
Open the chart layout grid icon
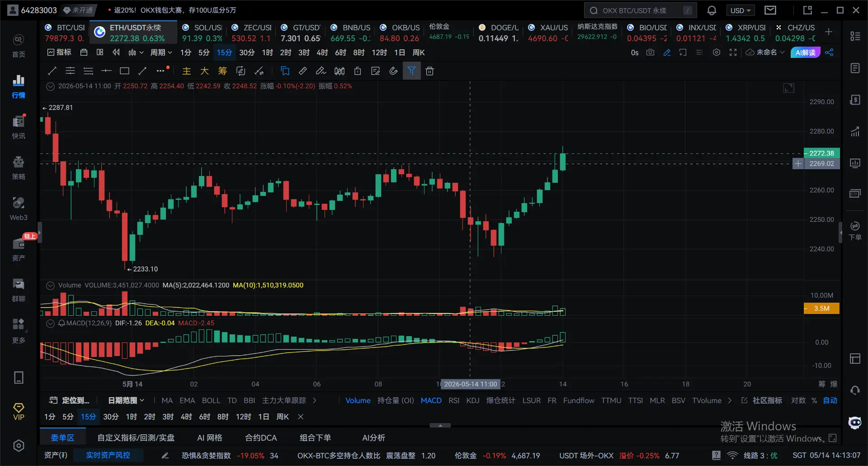click(100, 52)
